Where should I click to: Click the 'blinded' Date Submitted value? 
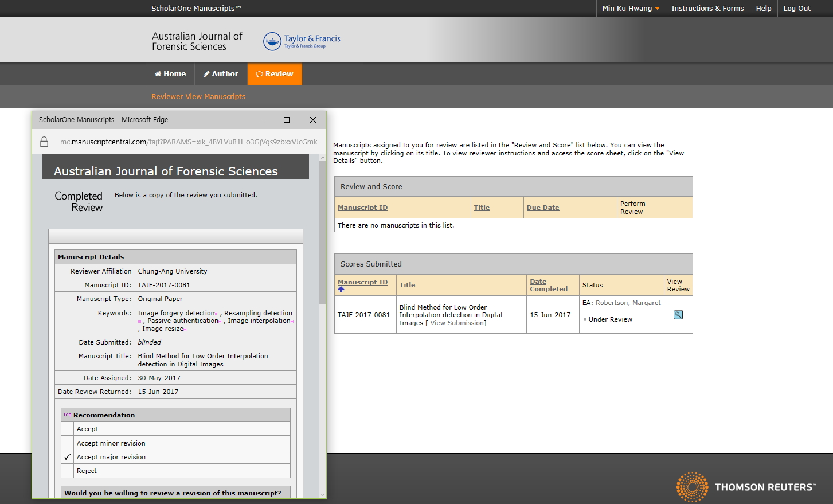pos(150,342)
